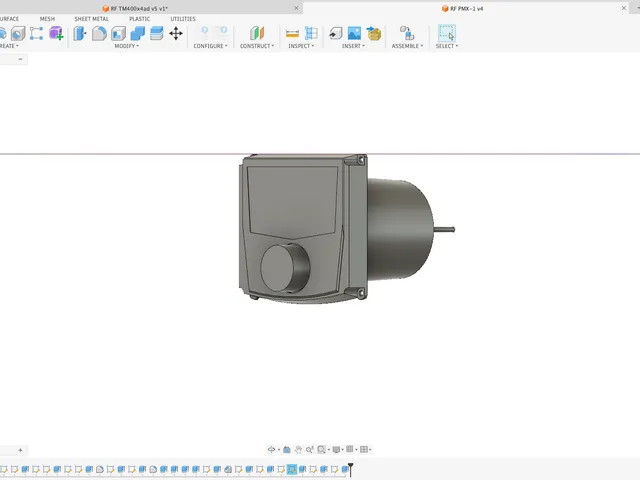Switch to the SHEET METAL tab
This screenshot has height=480, width=640.
(91, 19)
